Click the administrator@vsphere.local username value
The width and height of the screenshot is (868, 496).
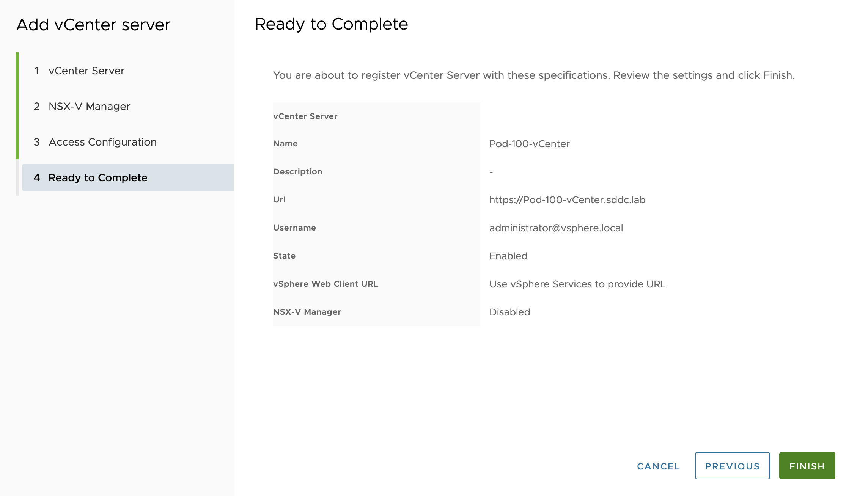(556, 228)
